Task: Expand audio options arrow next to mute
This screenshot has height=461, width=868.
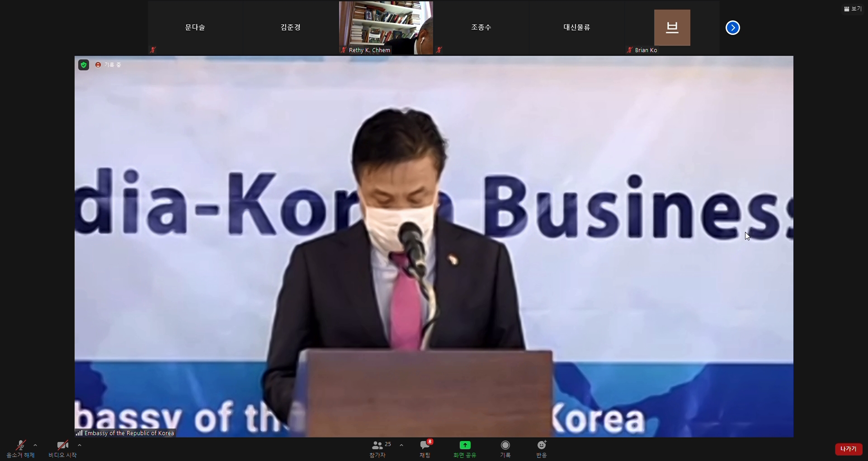Action: (x=35, y=445)
